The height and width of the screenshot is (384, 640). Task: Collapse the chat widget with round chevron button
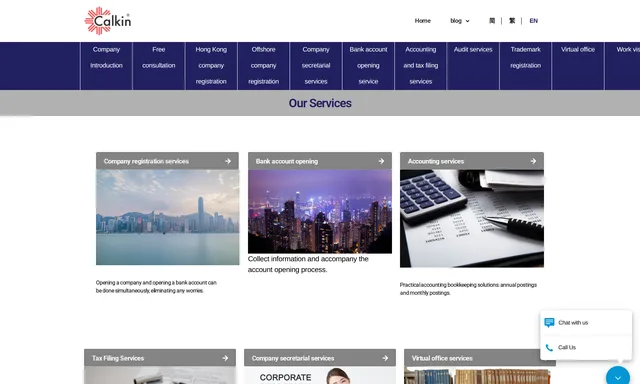[x=618, y=377]
